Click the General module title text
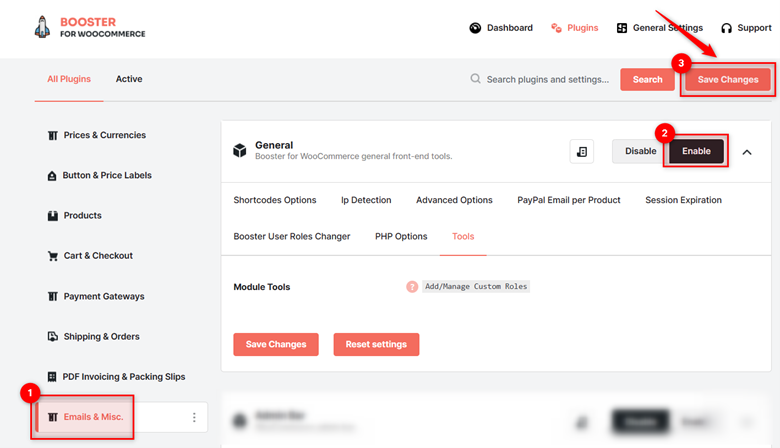 pyautogui.click(x=274, y=145)
